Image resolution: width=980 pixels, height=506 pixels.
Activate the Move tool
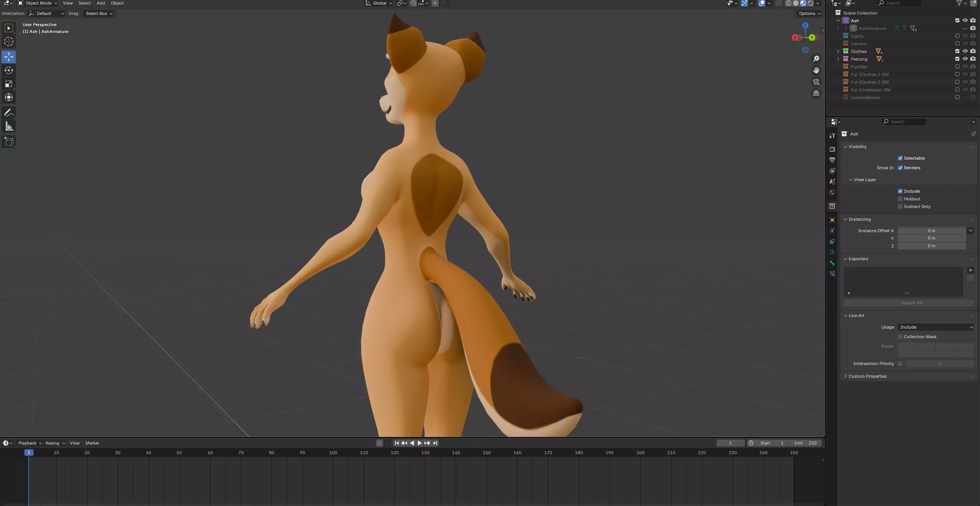pos(9,57)
